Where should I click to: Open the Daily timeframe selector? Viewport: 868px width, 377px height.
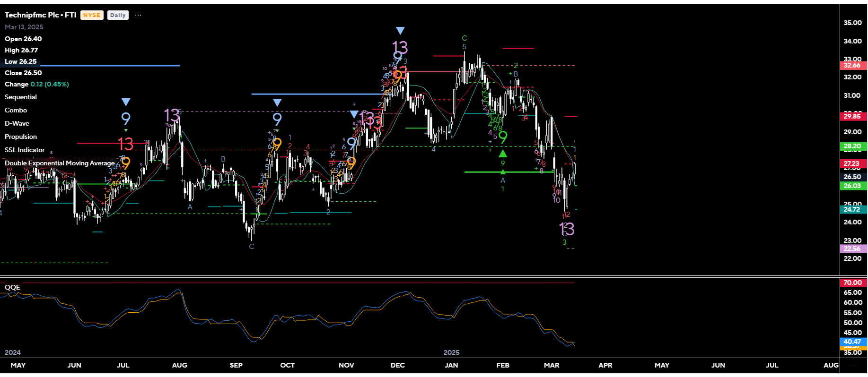[x=118, y=15]
